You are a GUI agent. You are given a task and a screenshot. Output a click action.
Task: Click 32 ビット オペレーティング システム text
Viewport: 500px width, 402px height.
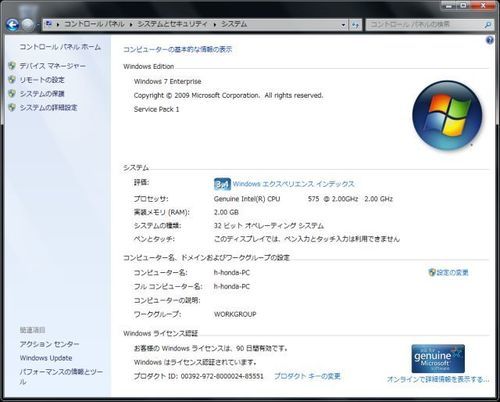coord(269,226)
